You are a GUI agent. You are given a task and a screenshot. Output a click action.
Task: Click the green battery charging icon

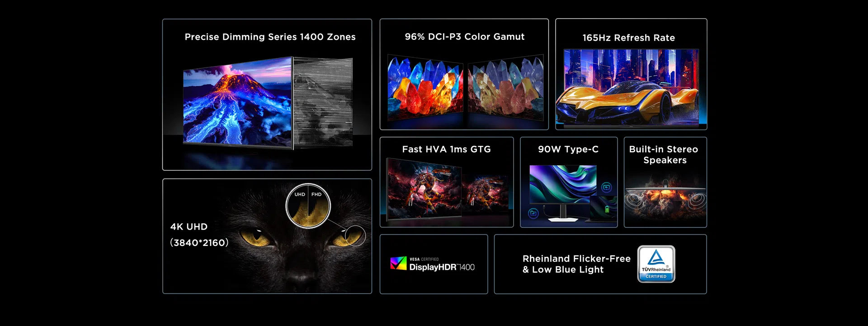click(607, 209)
